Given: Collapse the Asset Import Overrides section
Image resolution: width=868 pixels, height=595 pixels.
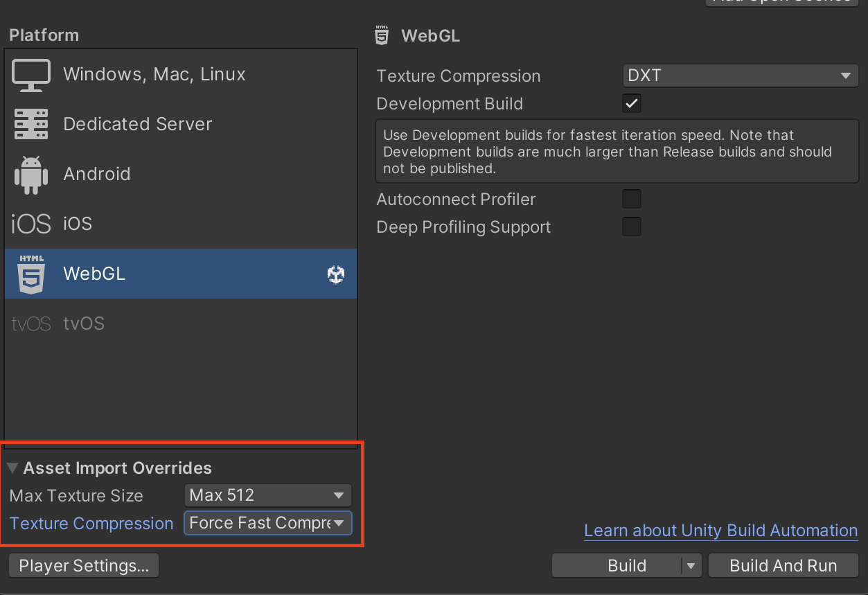Looking at the screenshot, I should pos(13,468).
